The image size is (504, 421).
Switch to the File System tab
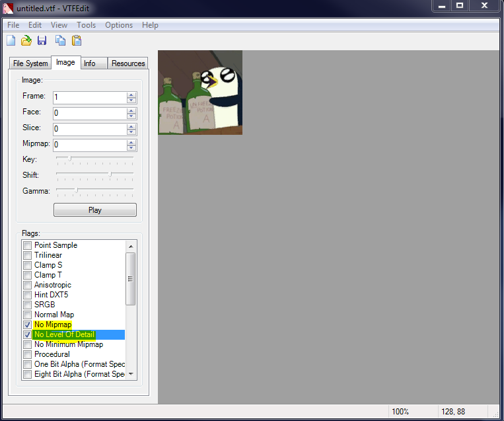30,63
